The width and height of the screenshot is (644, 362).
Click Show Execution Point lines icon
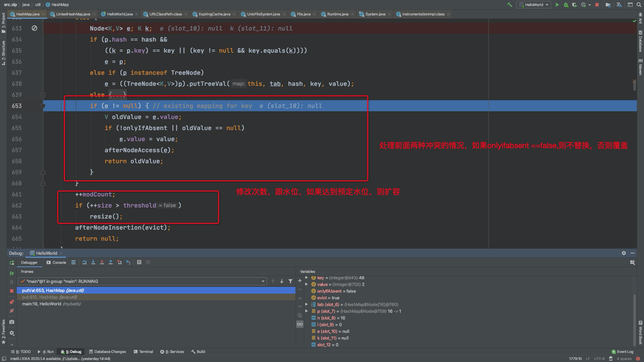click(73, 262)
